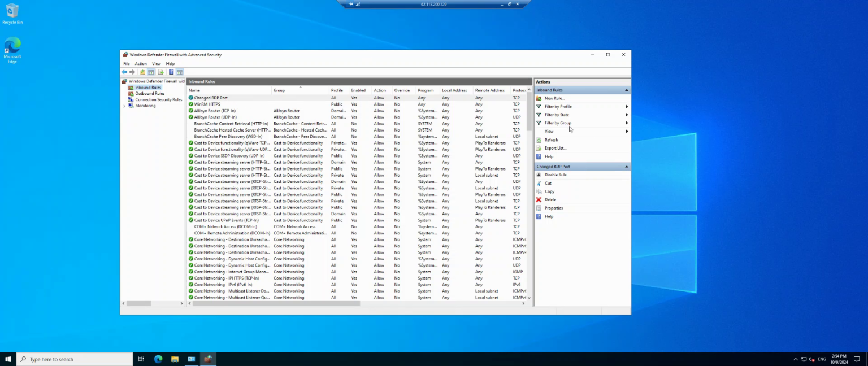Image resolution: width=868 pixels, height=366 pixels.
Task: Select Outbound Rules in the console tree
Action: (149, 93)
